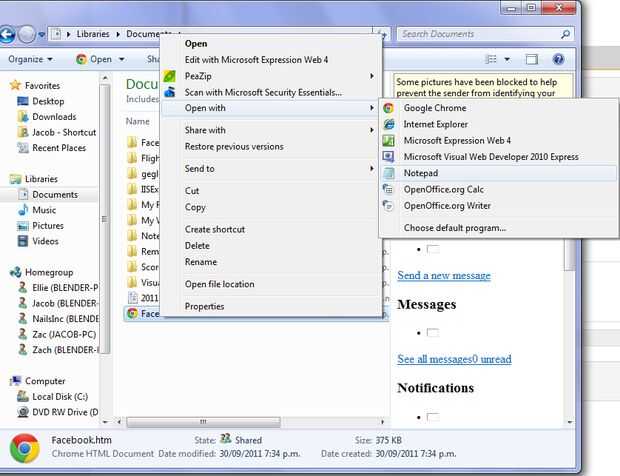
Task: Choose Open in the context menu
Action: point(196,43)
